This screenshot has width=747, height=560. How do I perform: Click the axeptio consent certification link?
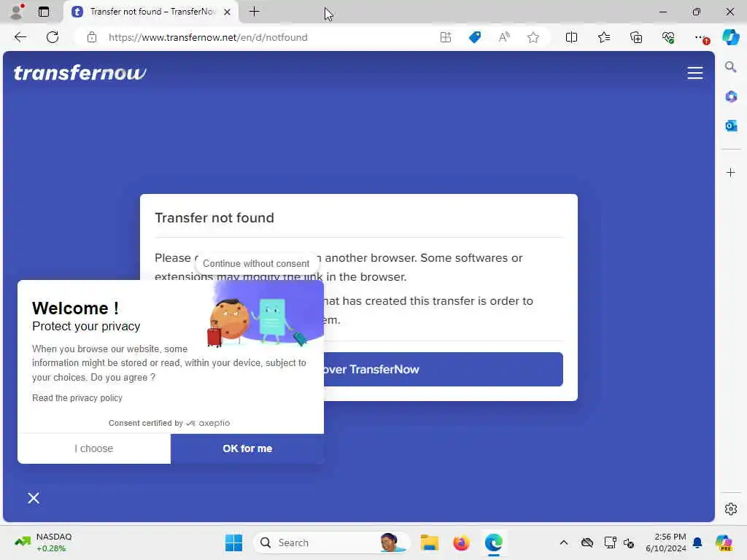coord(169,423)
